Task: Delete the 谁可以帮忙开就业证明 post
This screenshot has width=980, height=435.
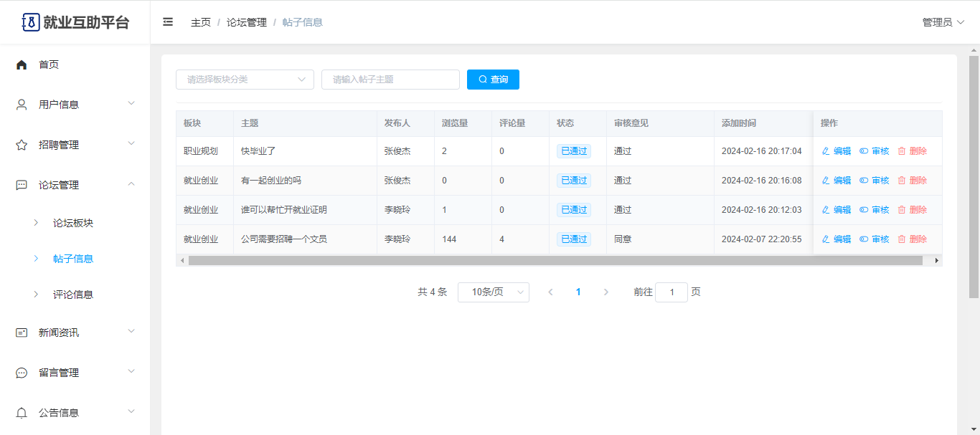Action: [912, 210]
